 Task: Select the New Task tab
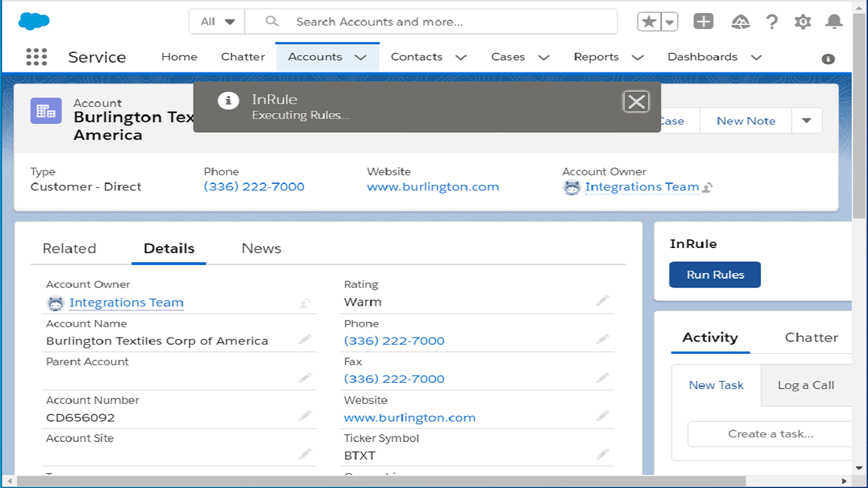tap(716, 385)
